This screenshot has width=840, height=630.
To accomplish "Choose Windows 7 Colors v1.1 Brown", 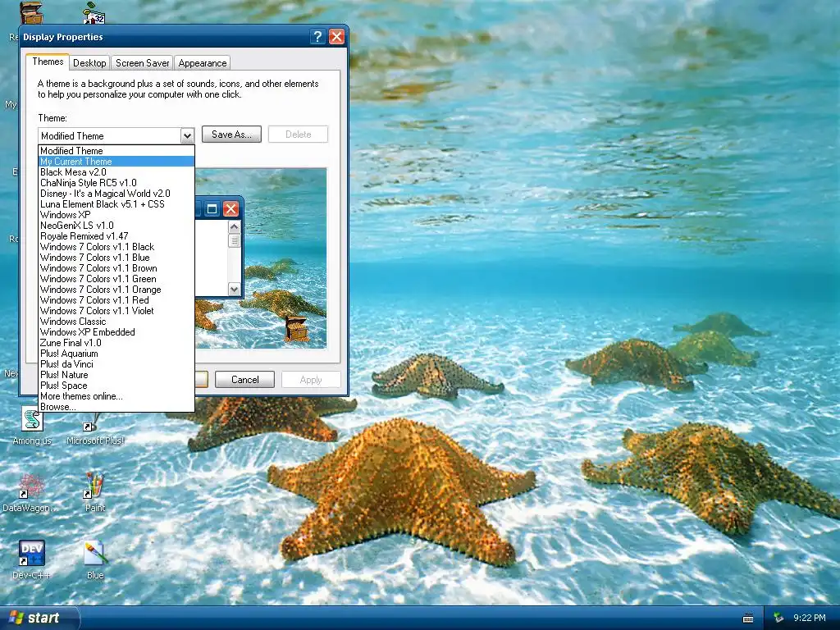I will click(116, 268).
